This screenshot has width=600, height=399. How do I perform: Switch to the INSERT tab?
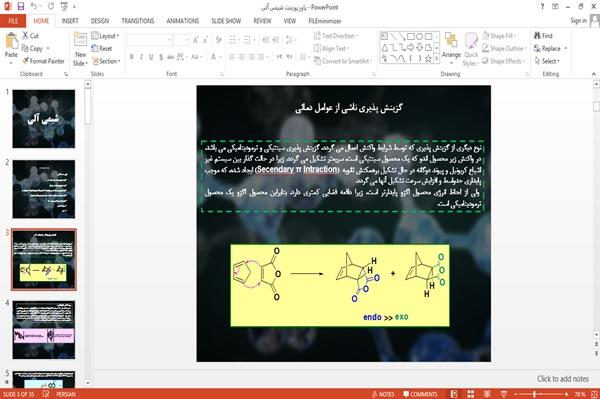click(70, 21)
